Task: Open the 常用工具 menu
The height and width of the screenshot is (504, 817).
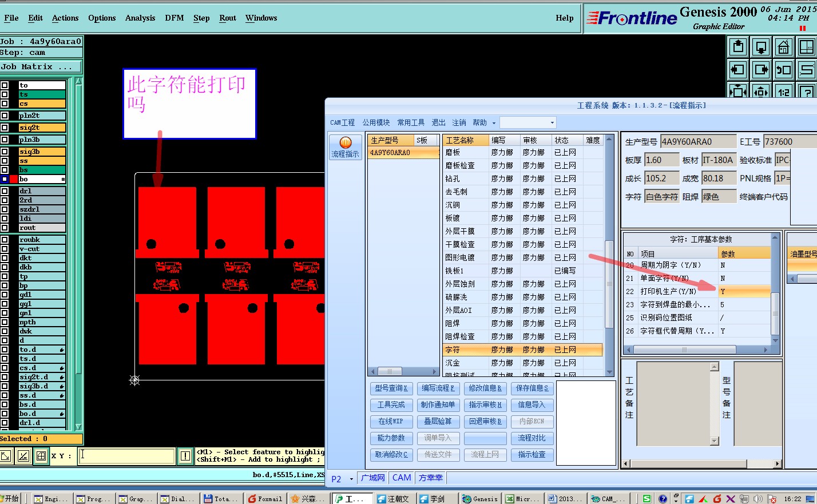Action: (411, 123)
